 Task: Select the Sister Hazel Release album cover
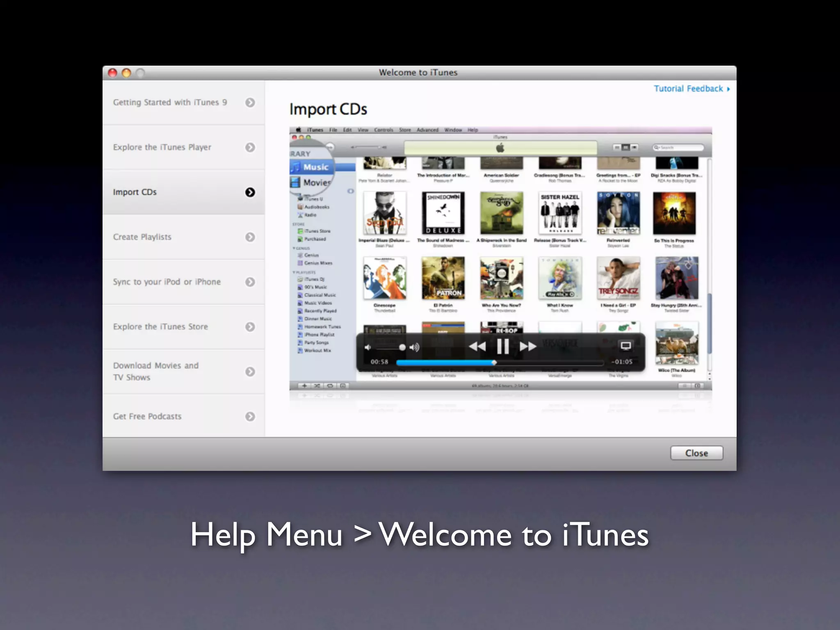coord(560,213)
